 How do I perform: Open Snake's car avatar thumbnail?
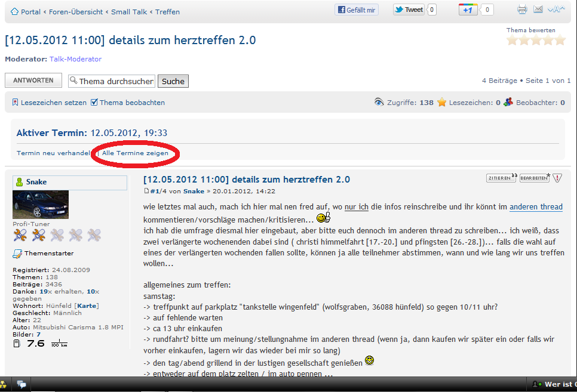[x=41, y=205]
